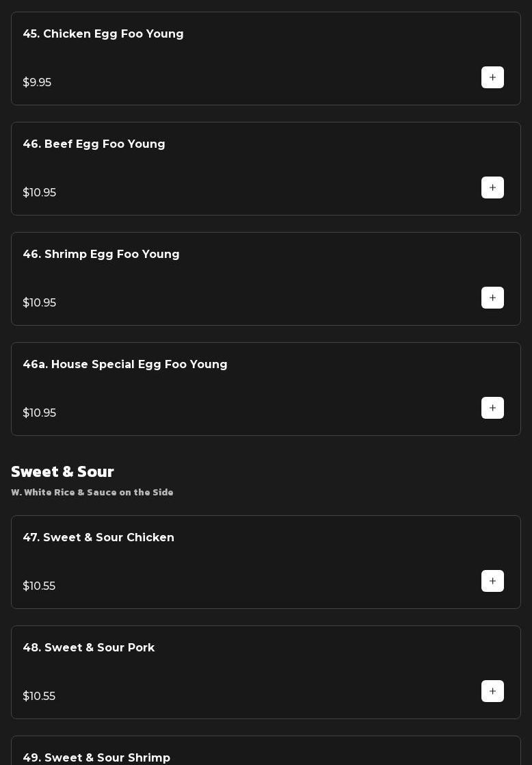Add House Special Egg Foo Young to cart

point(492,408)
